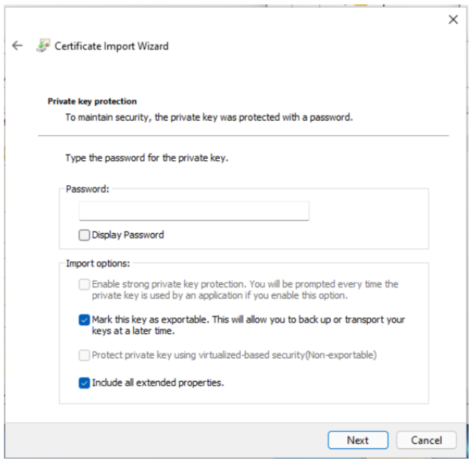
Task: Tick the Display Password checkbox
Action: tap(84, 235)
